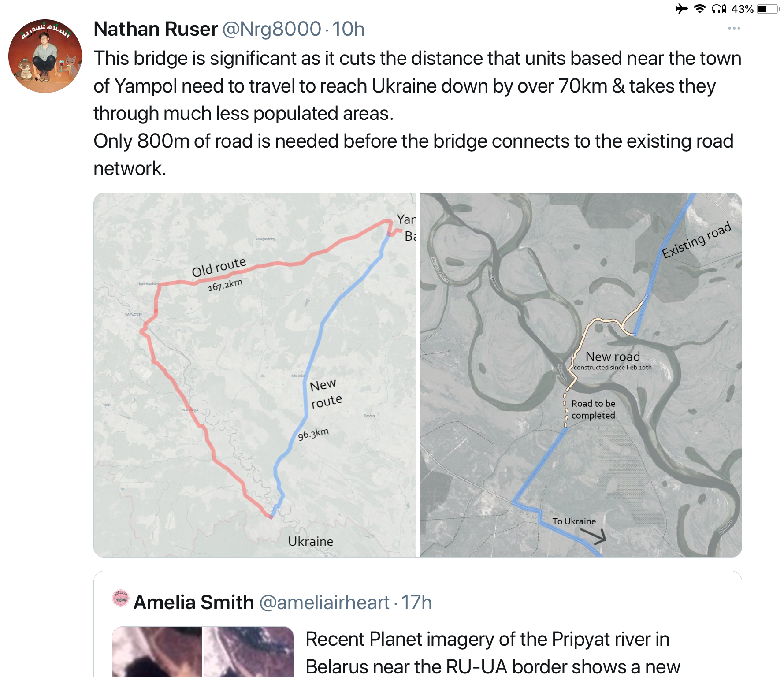Tap the battery indicator icon
Viewport: 784px width, 677px height.
pyautogui.click(x=768, y=9)
